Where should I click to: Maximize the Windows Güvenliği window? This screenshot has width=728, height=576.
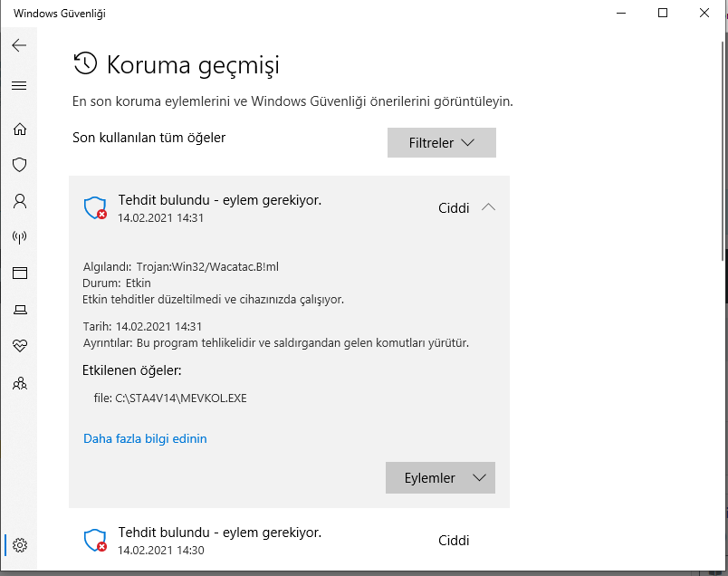[663, 14]
